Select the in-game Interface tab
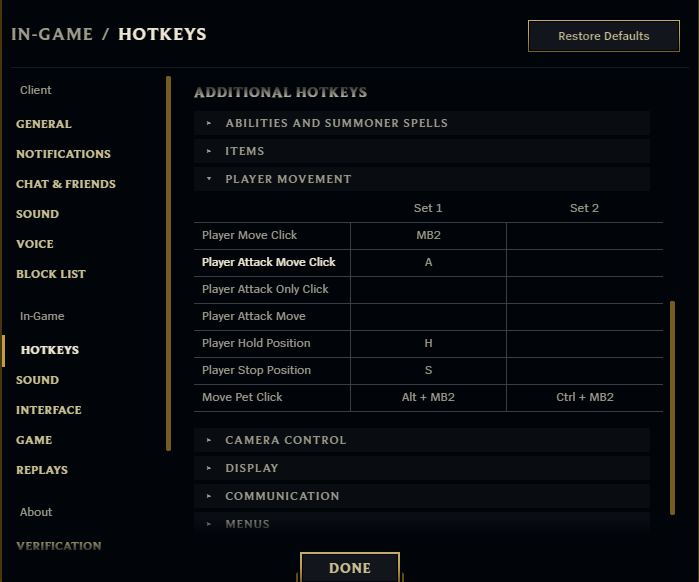 49,410
